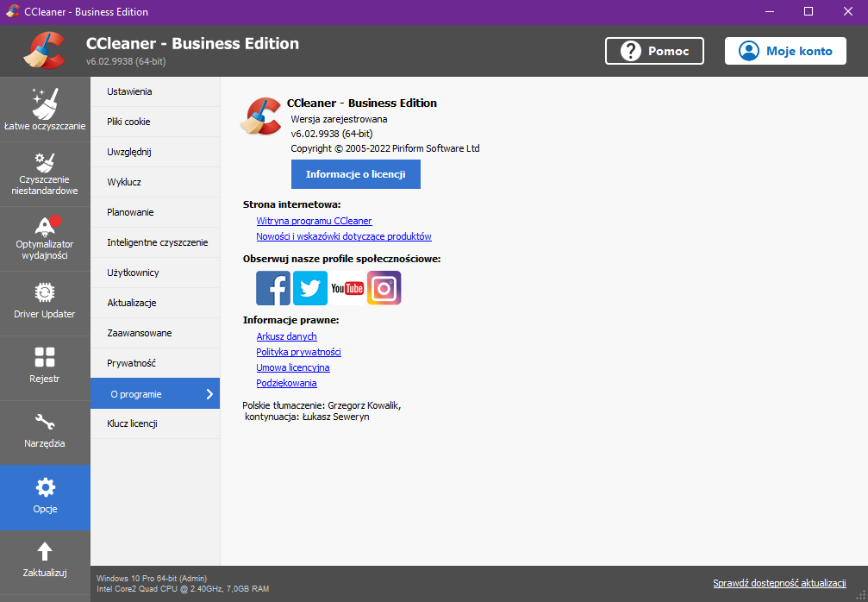Open CCleaner Instagram profile icon
This screenshot has height=602, width=868.
click(384, 288)
